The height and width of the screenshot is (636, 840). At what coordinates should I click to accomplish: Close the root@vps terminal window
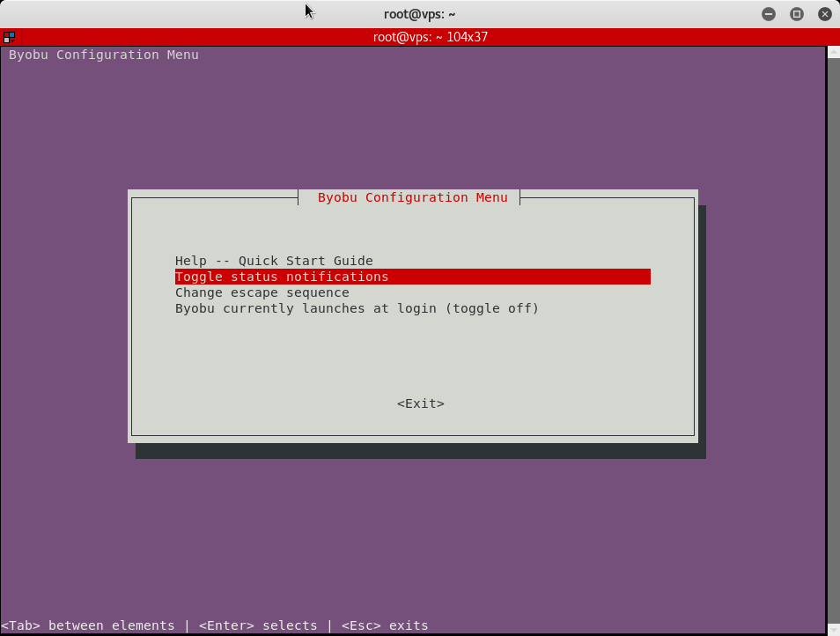click(825, 14)
